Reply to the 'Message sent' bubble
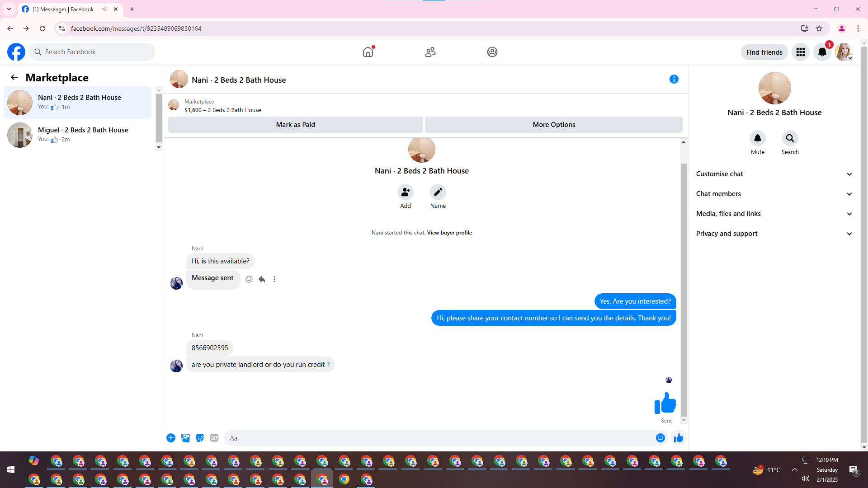The height and width of the screenshot is (488, 868). click(x=262, y=279)
